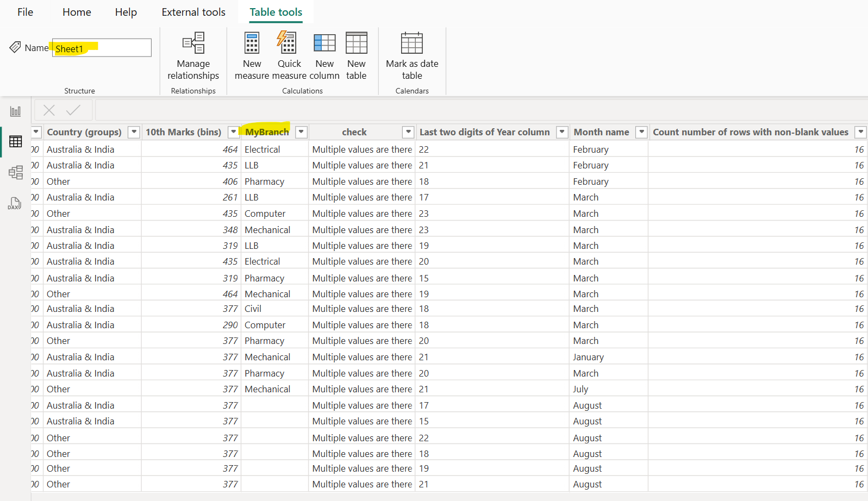Open Model view from left sidebar

pos(15,172)
